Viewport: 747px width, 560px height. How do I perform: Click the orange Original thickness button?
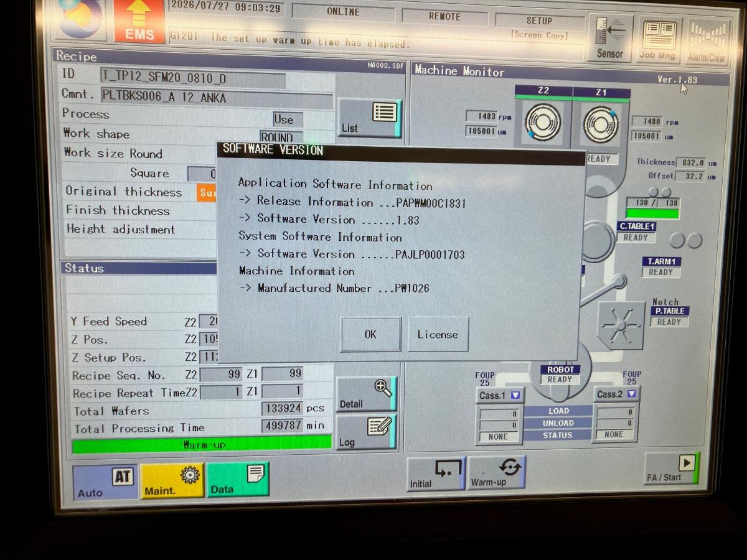point(206,193)
